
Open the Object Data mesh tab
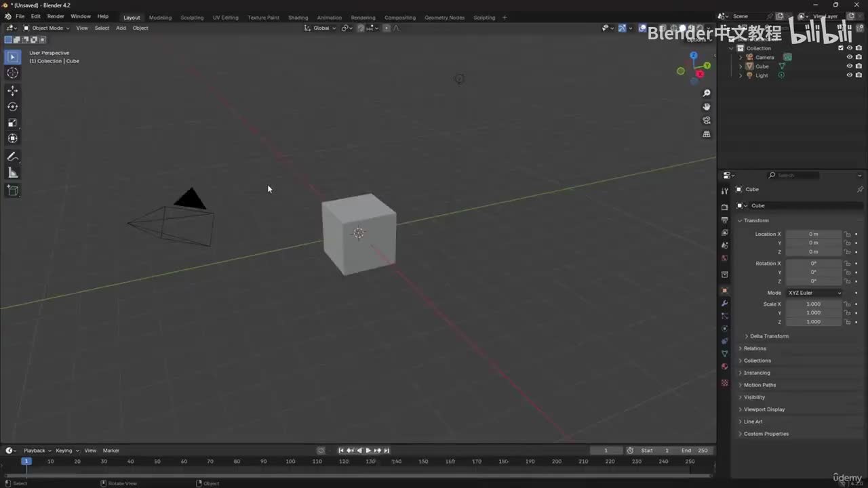click(724, 354)
